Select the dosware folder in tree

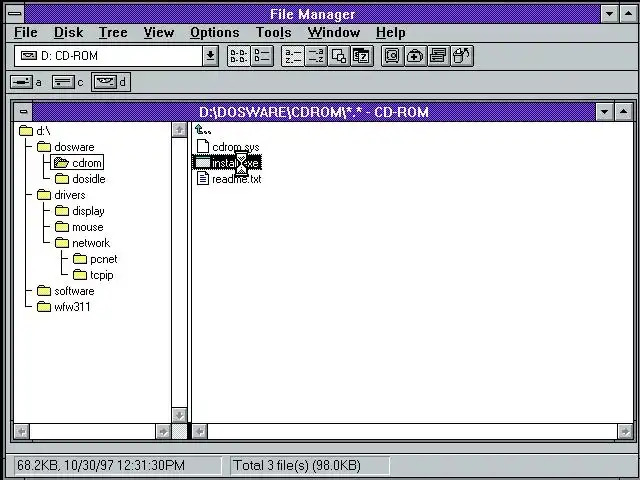66,147
